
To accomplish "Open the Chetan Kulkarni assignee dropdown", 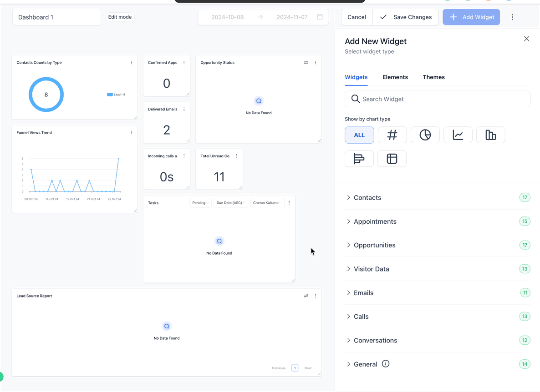I will pos(267,203).
